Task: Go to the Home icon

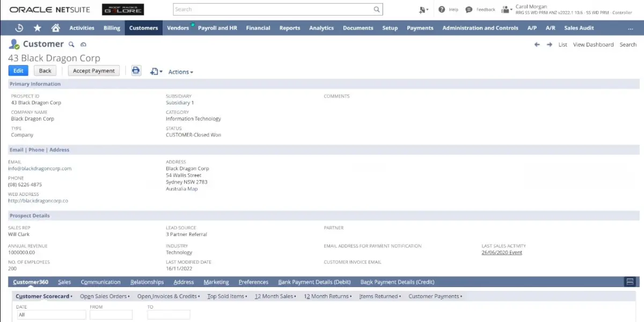Action: tap(55, 28)
